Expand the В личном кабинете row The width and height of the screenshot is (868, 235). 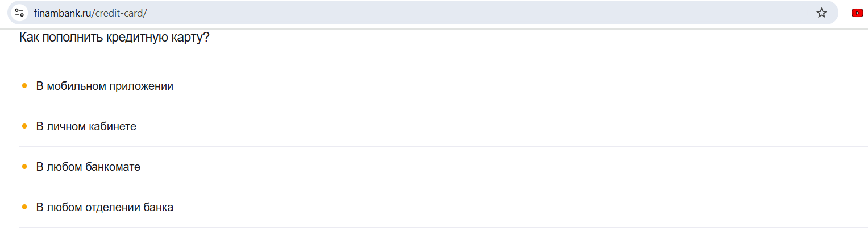pos(443,126)
